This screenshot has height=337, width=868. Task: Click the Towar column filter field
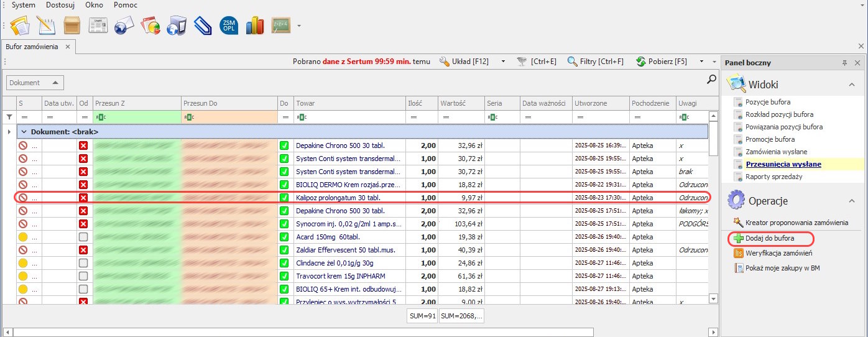tap(348, 116)
